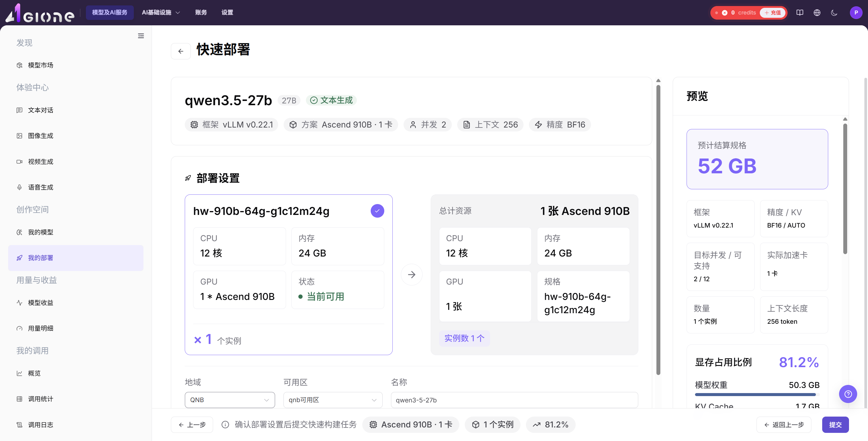Open 模型收益 in sidebar

click(76, 303)
